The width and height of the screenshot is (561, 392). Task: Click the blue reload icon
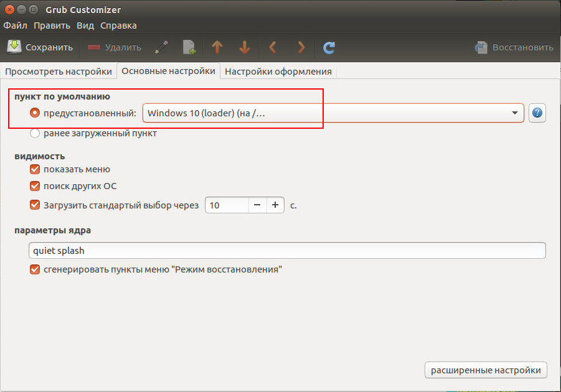(x=329, y=47)
